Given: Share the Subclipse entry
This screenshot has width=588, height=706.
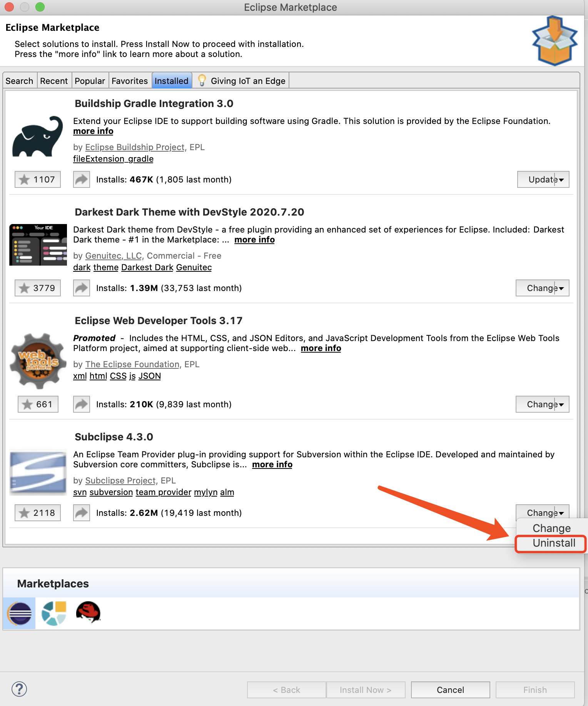Looking at the screenshot, I should [x=82, y=513].
